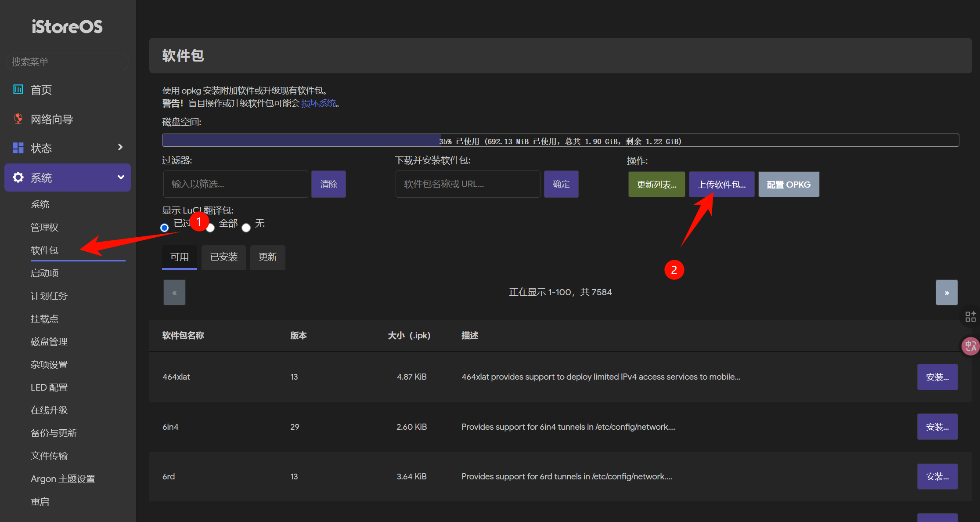Click the home page dashboard icon
Viewport: 980px width, 522px height.
pos(18,90)
